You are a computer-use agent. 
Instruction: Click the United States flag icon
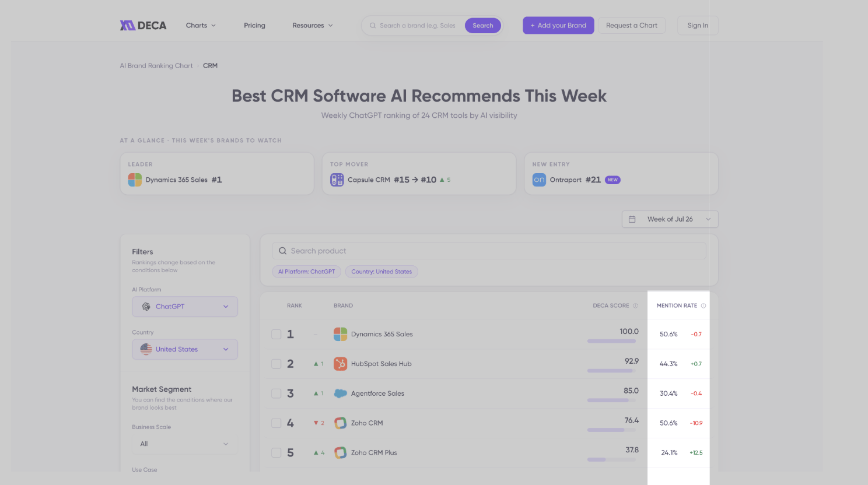coord(146,349)
